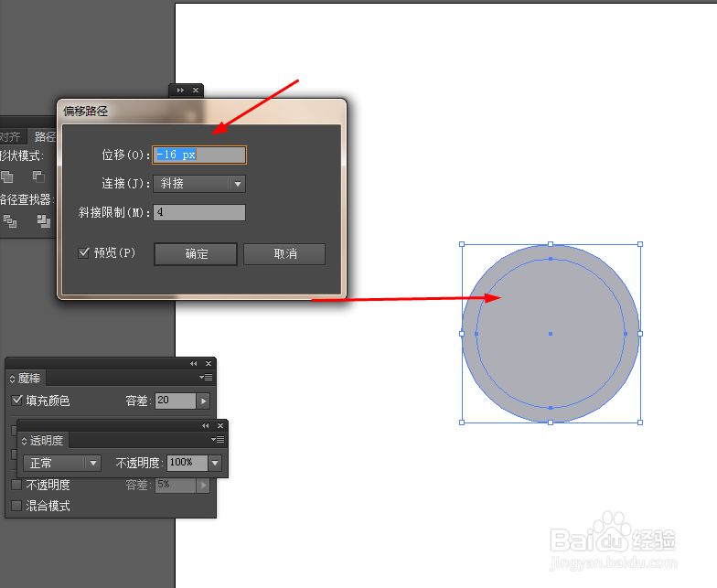Click the unite shape mode icon
717x588 pixels.
[7, 176]
